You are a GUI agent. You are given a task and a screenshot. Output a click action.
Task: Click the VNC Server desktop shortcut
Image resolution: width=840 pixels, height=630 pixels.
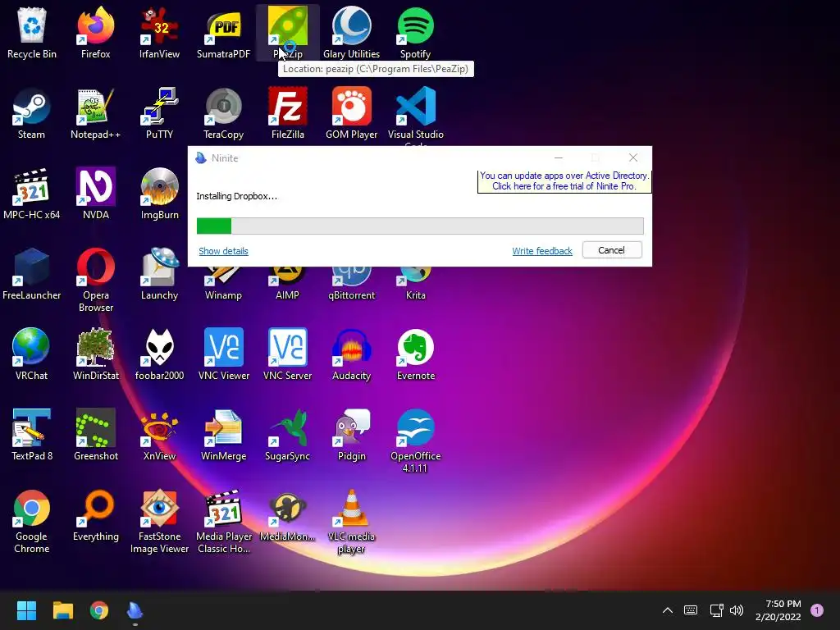pyautogui.click(x=288, y=354)
